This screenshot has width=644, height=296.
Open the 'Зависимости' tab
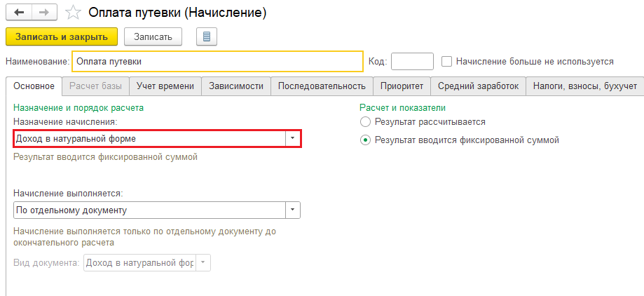pos(235,86)
